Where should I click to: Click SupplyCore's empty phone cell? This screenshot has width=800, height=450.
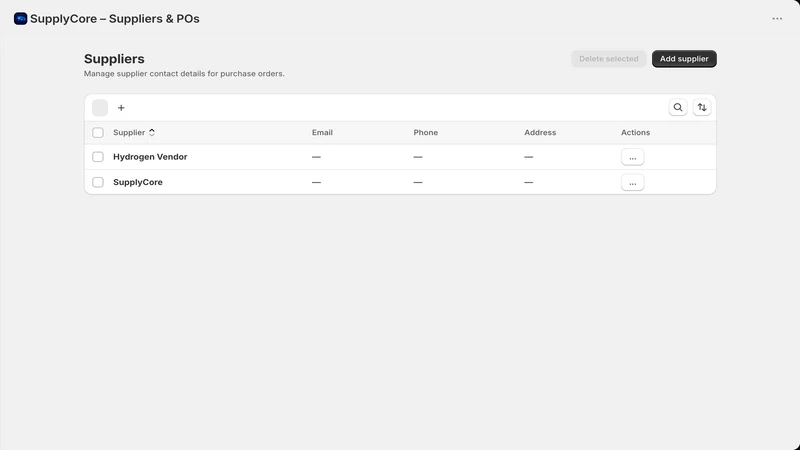pyautogui.click(x=418, y=182)
